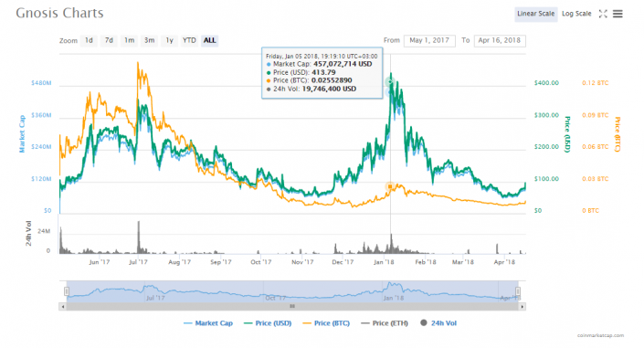Click the $200.00 price axis label
Image resolution: width=644 pixels, height=348 pixels.
pyautogui.click(x=546, y=147)
